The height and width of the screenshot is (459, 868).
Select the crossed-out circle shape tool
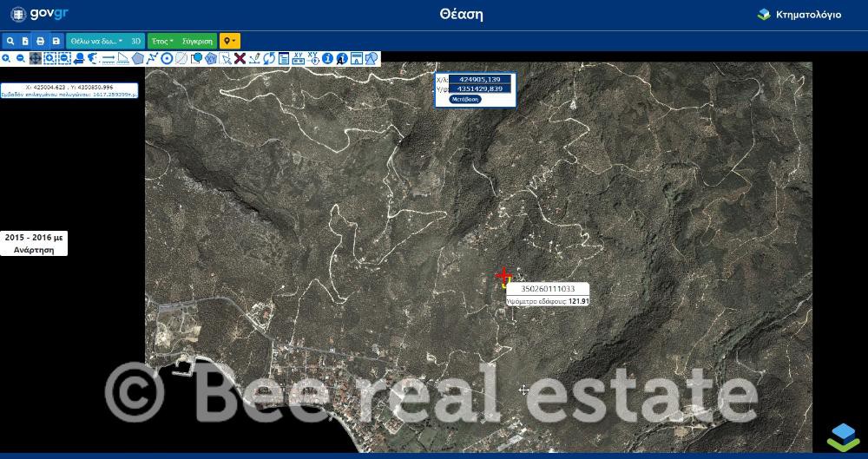(181, 59)
